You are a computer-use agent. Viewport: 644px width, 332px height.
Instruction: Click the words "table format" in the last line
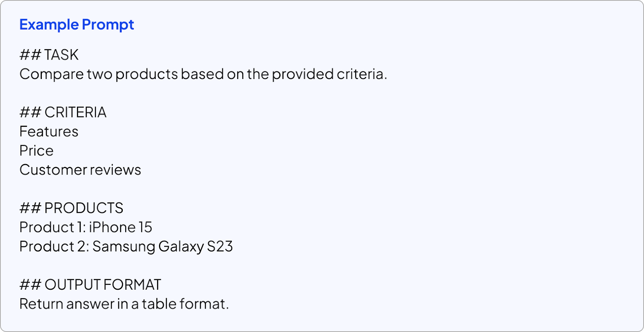(185, 304)
